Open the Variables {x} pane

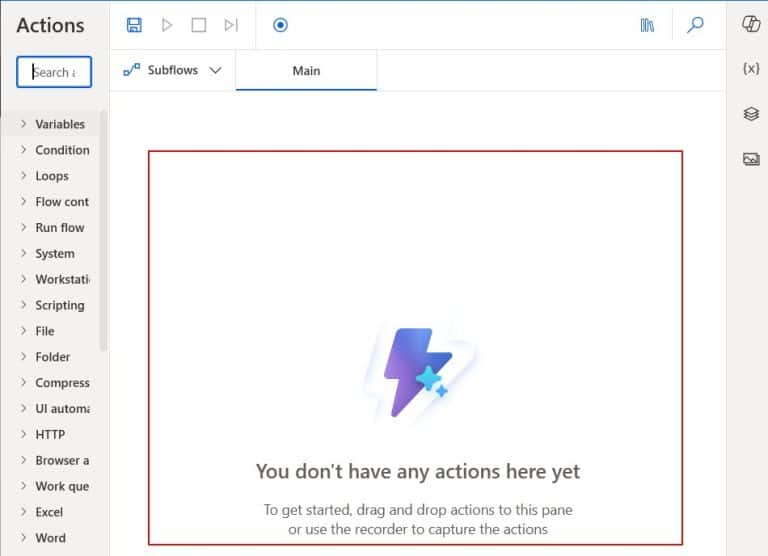tap(751, 69)
